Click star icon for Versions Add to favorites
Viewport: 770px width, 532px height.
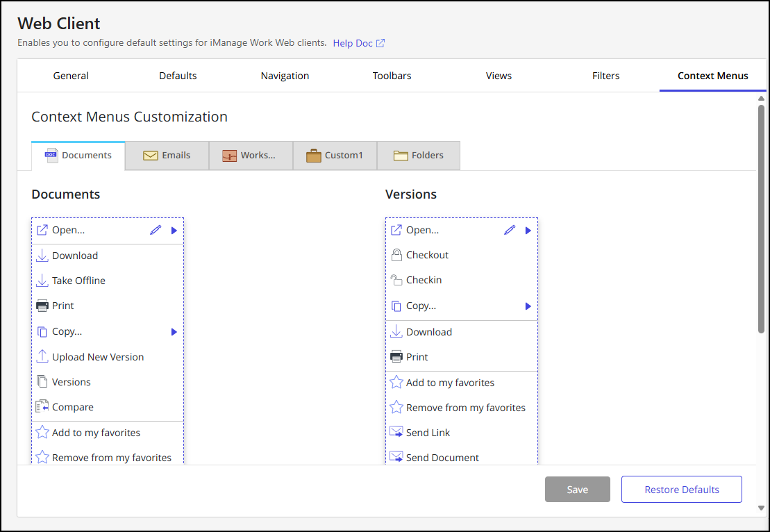pos(396,382)
